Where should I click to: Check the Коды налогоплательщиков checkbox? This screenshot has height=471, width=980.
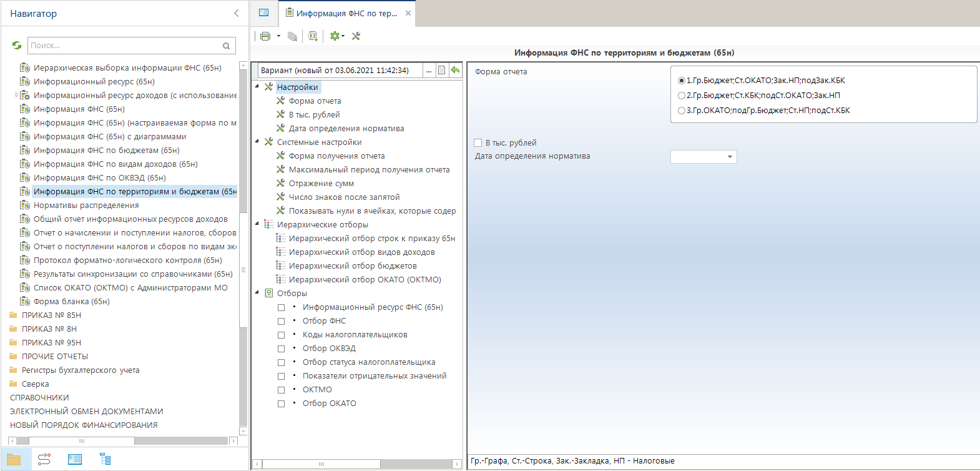pos(281,335)
